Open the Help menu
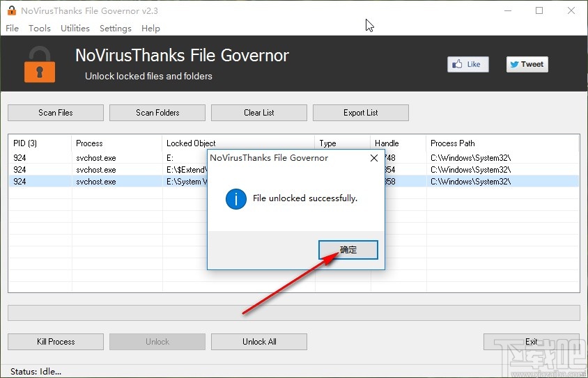The width and height of the screenshot is (588, 378). (x=150, y=29)
